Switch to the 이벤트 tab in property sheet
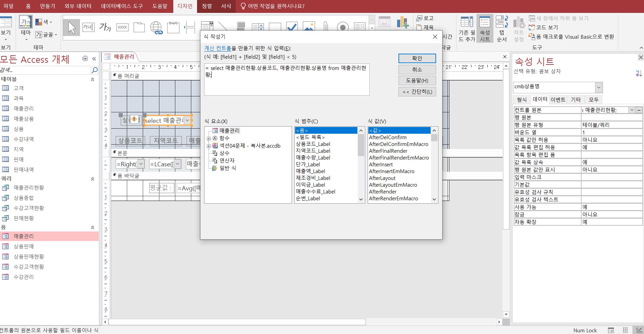The image size is (644, 334). tap(558, 99)
